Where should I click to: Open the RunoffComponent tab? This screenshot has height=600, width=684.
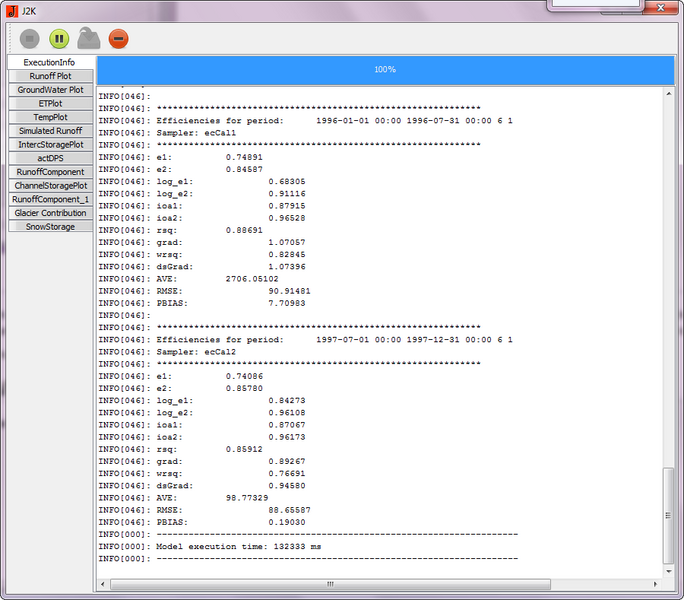[x=50, y=172]
